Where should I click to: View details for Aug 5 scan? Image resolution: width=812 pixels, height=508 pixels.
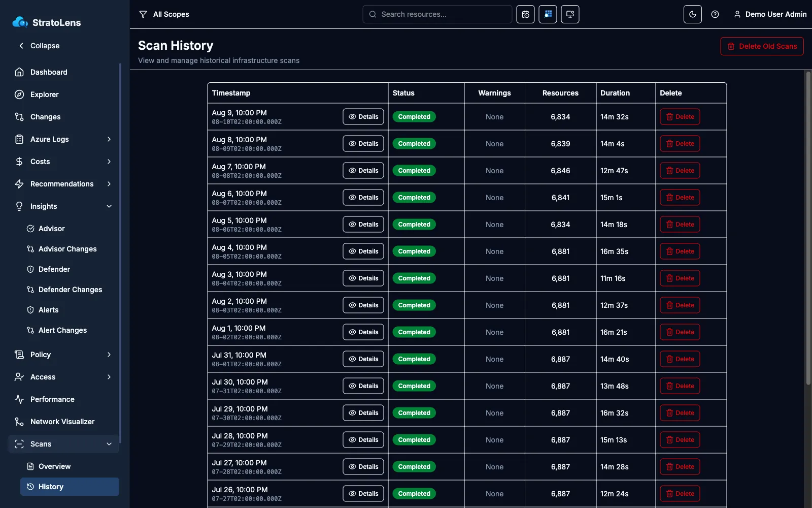pos(363,225)
